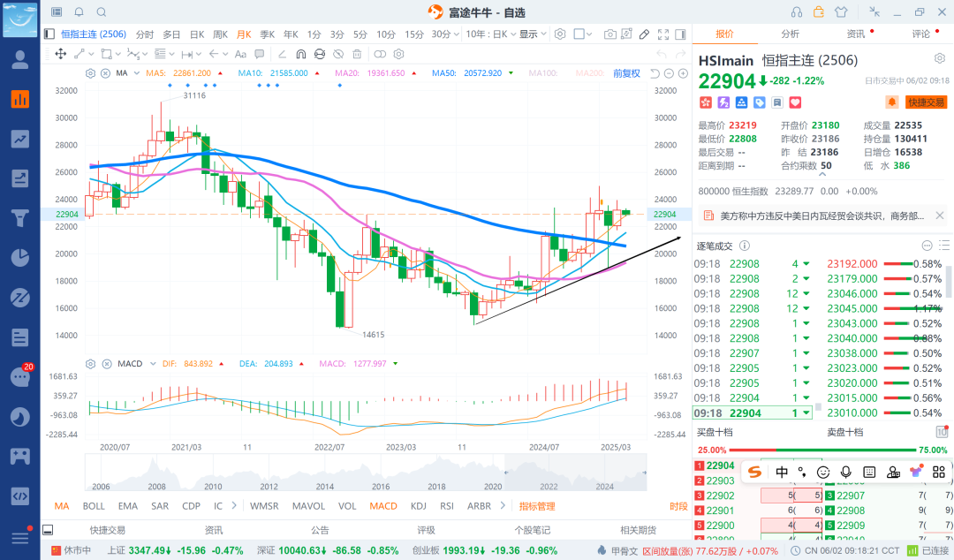
Task: Expand more main indicators arrow after IC
Action: (236, 505)
